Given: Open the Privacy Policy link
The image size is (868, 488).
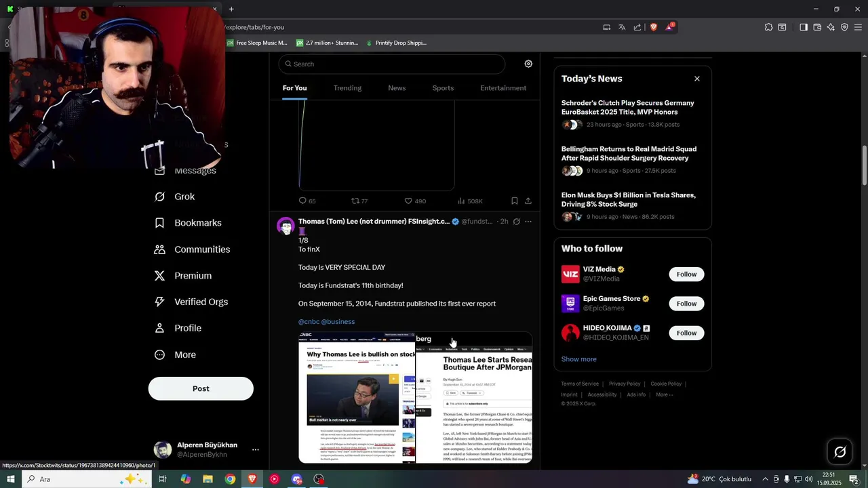Looking at the screenshot, I should point(625,384).
